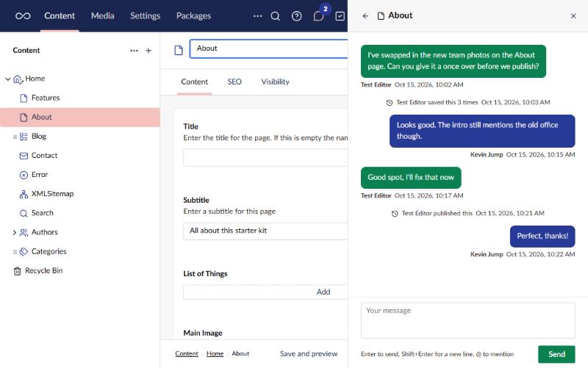This screenshot has width=588, height=368.
Task: Send the chat message
Action: [556, 354]
